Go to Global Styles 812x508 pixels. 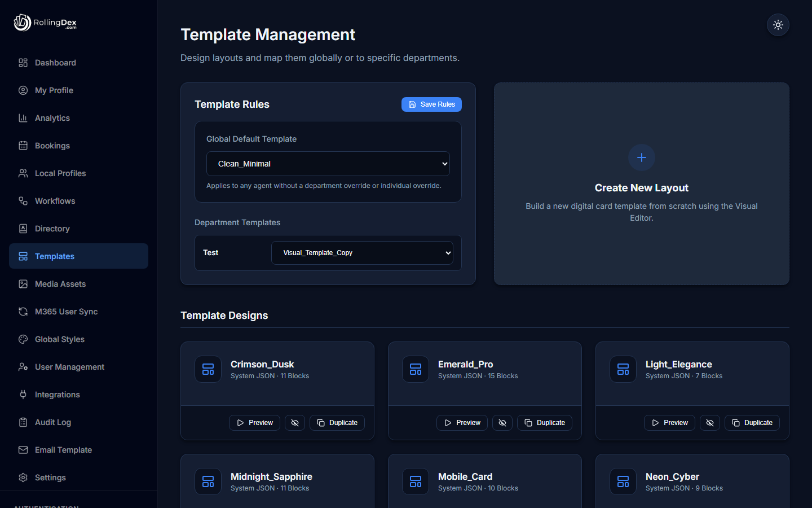(78, 339)
